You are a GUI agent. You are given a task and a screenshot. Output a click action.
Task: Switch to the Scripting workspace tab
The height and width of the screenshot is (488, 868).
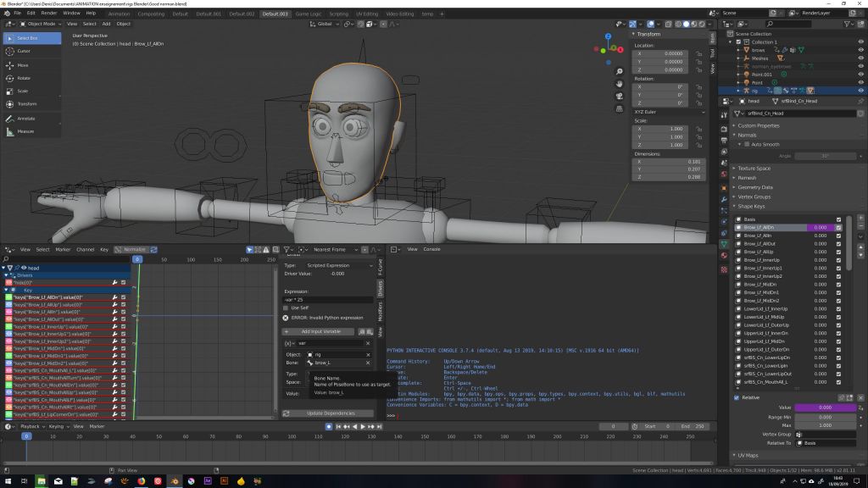pos(339,14)
